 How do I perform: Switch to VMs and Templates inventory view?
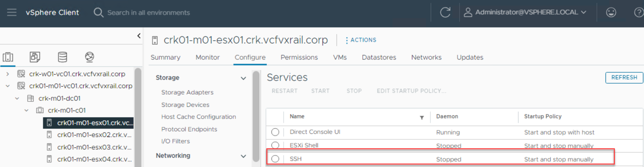(x=35, y=57)
